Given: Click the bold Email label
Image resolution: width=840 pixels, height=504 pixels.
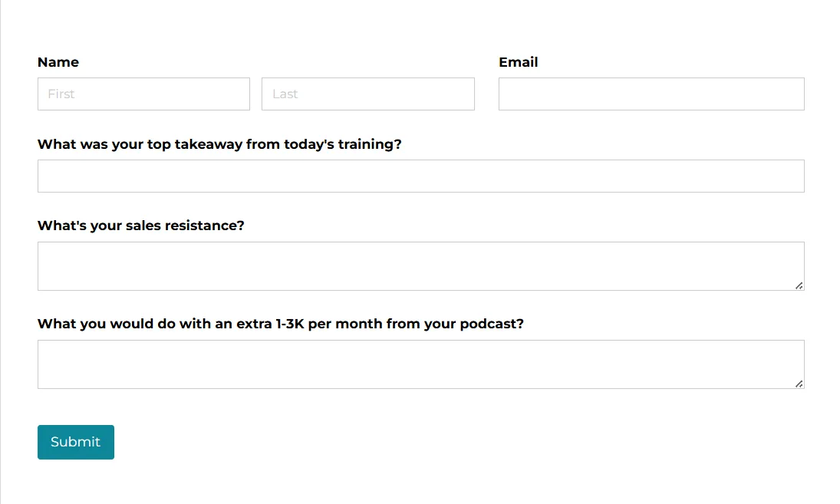Looking at the screenshot, I should [519, 62].
